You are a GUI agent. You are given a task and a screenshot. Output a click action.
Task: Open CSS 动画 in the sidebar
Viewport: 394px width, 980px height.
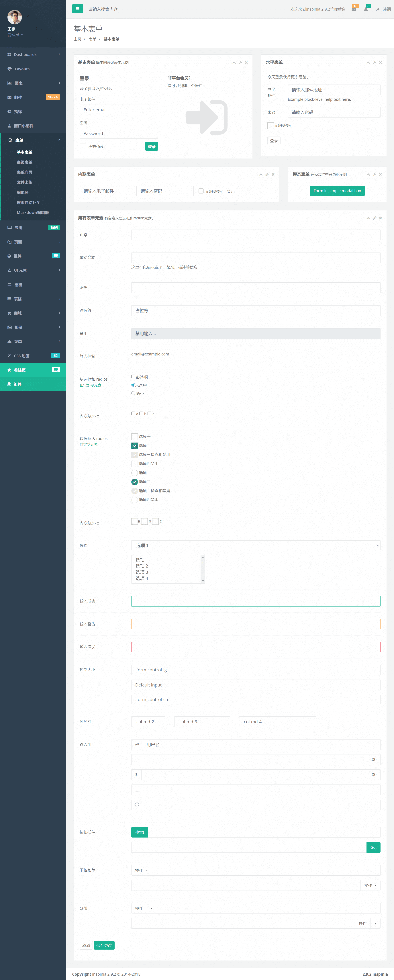pos(33,356)
